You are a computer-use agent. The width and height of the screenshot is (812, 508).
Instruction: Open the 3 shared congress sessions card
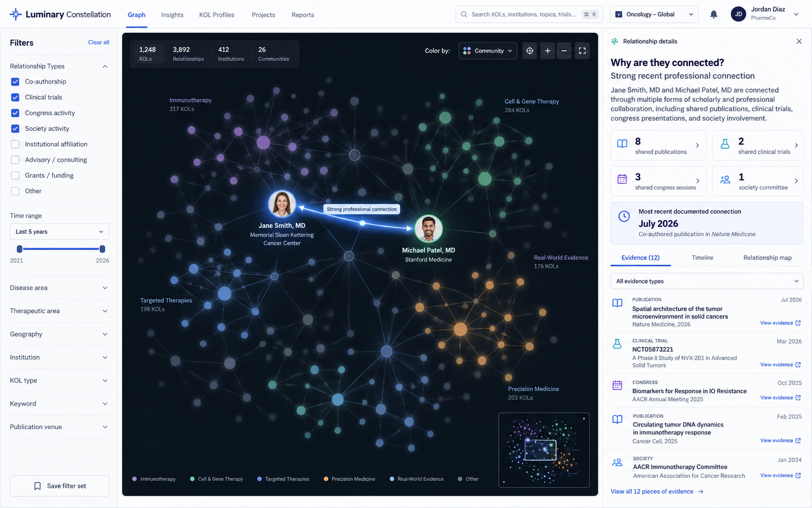coord(658,181)
